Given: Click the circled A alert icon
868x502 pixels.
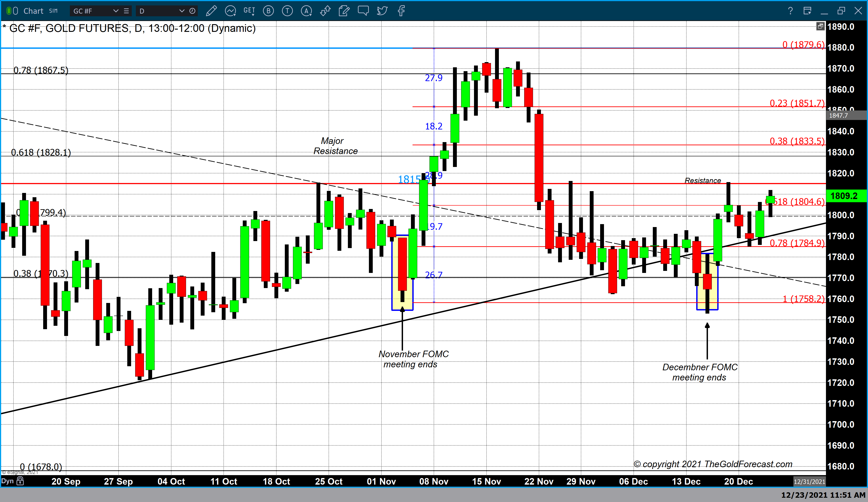Looking at the screenshot, I should pyautogui.click(x=306, y=11).
